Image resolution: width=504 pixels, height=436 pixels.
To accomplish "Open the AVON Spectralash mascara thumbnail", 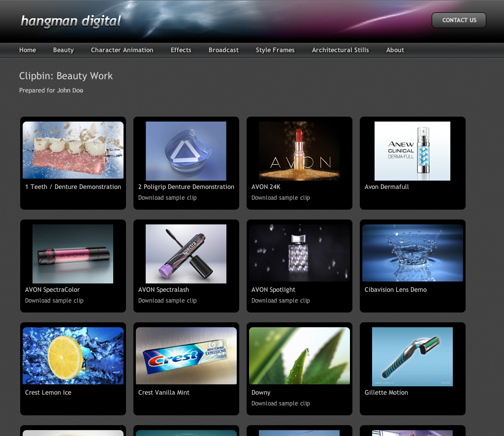I will tap(186, 254).
